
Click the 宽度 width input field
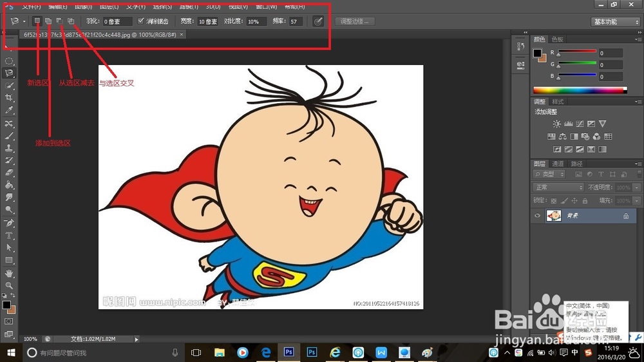pyautogui.click(x=208, y=21)
